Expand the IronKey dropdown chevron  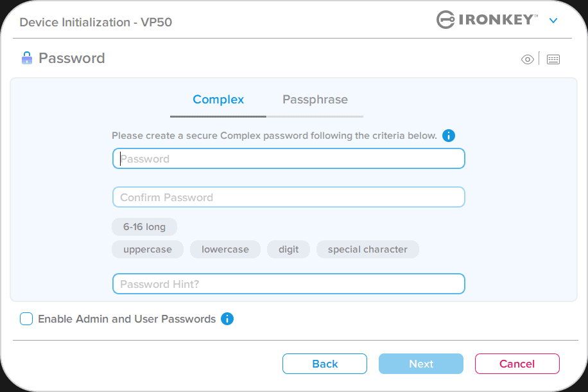click(553, 21)
